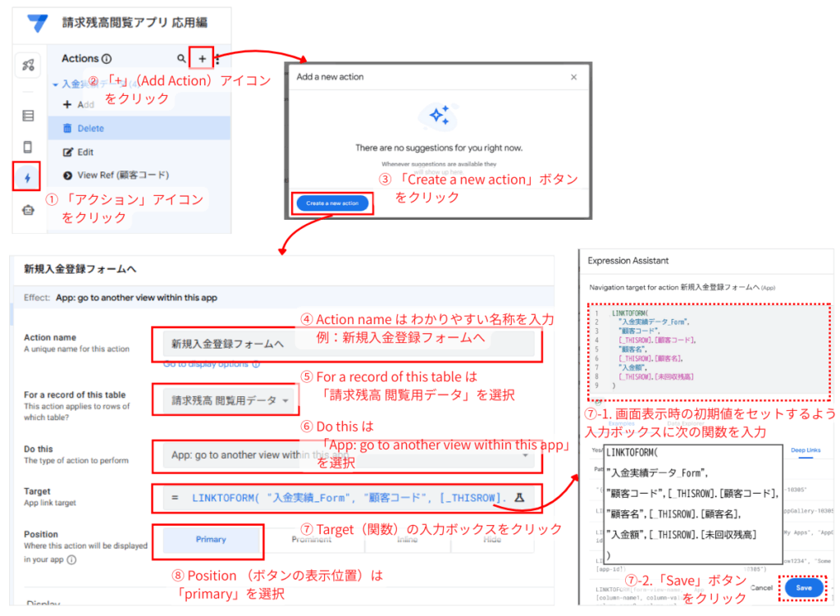Open the Actions three-dot overflow menu

(x=217, y=60)
